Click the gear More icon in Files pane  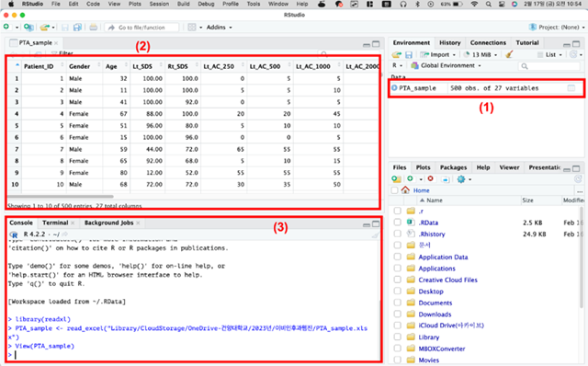(x=461, y=179)
